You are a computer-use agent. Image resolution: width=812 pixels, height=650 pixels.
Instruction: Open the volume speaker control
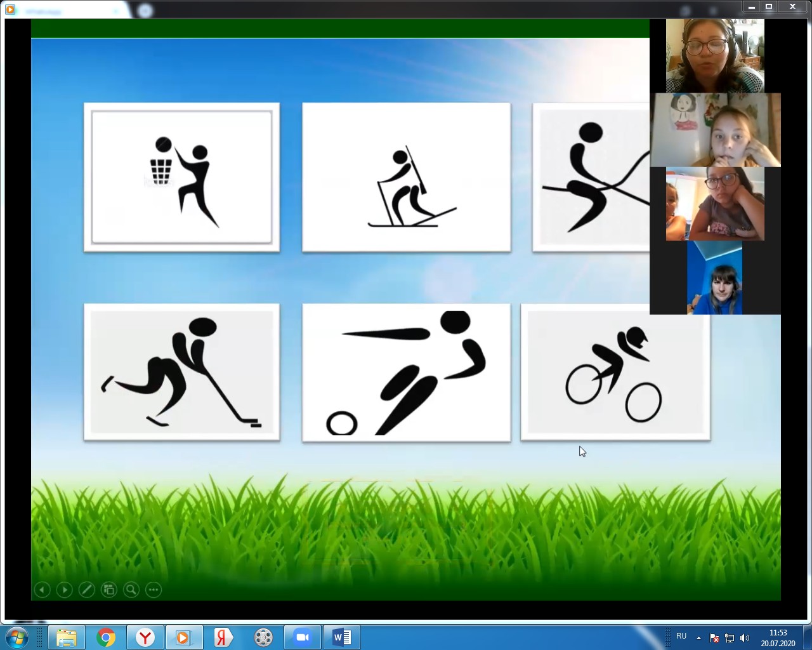[745, 637]
